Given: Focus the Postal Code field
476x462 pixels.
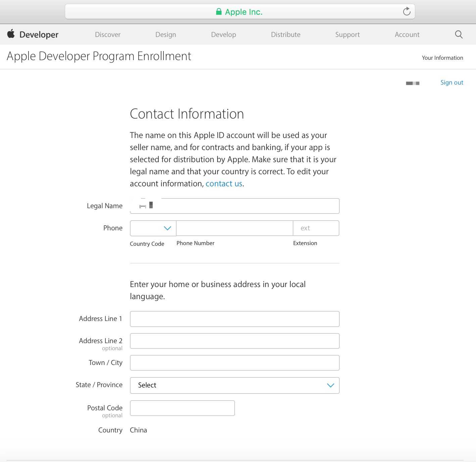Looking at the screenshot, I should pyautogui.click(x=182, y=408).
